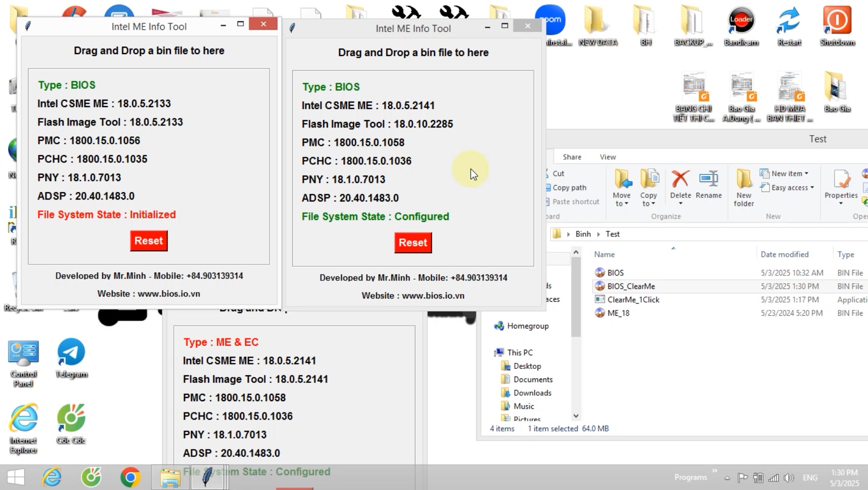This screenshot has width=868, height=490.
Task: Open the Cốc Cốc desktop shortcut
Action: (71, 424)
